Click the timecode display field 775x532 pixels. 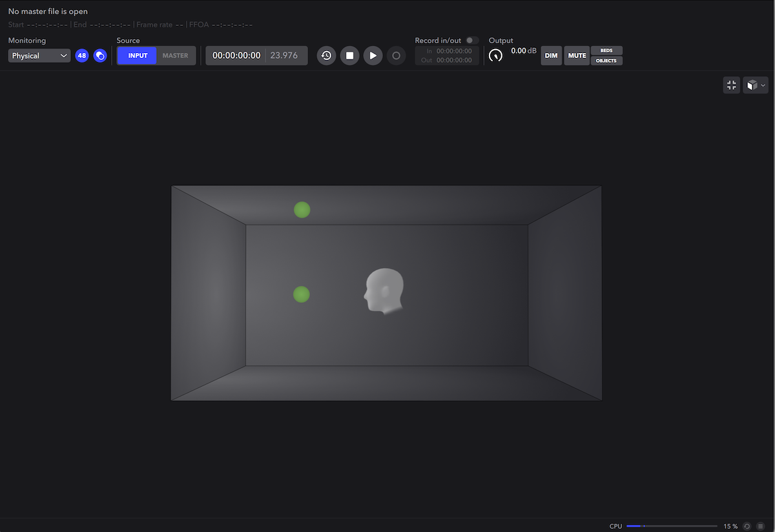click(x=235, y=56)
